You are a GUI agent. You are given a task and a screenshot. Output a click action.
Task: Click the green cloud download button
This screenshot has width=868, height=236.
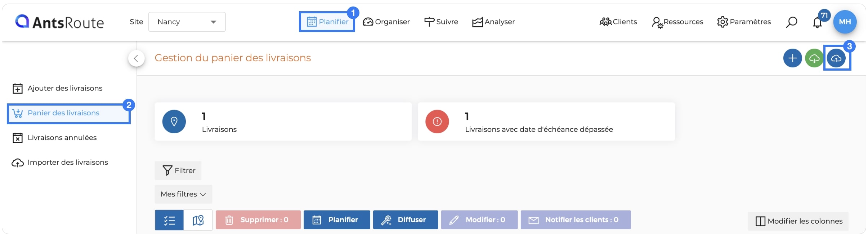pos(814,58)
